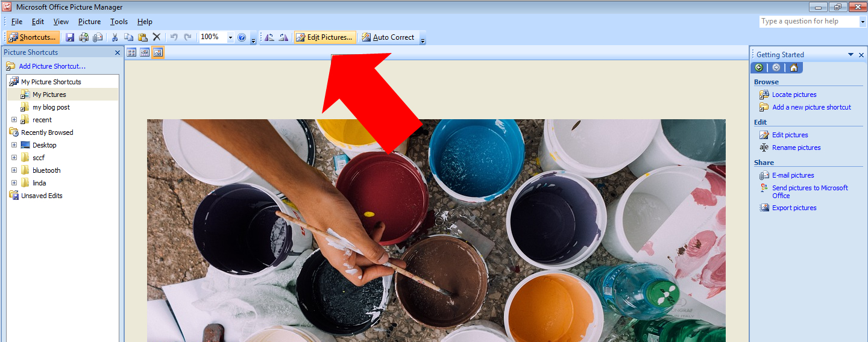Image resolution: width=868 pixels, height=342 pixels.
Task: Expand the Desktop tree node
Action: (x=14, y=145)
